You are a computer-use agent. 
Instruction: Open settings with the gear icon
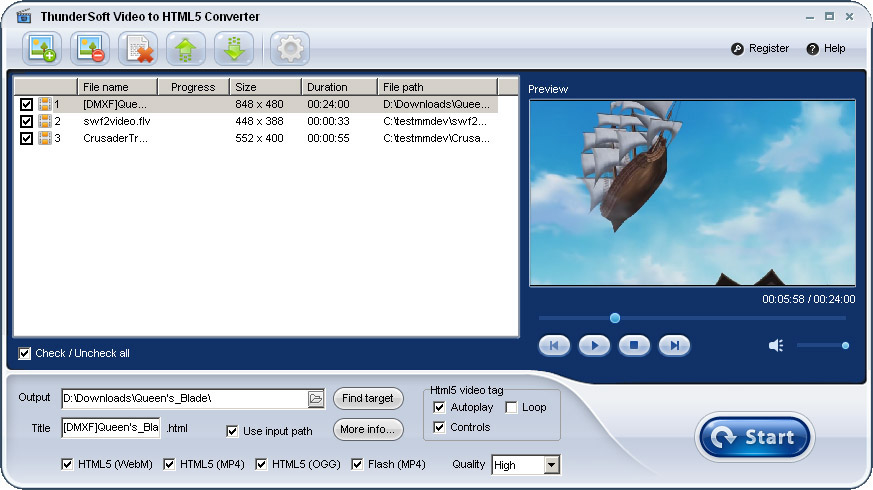pyautogui.click(x=289, y=47)
